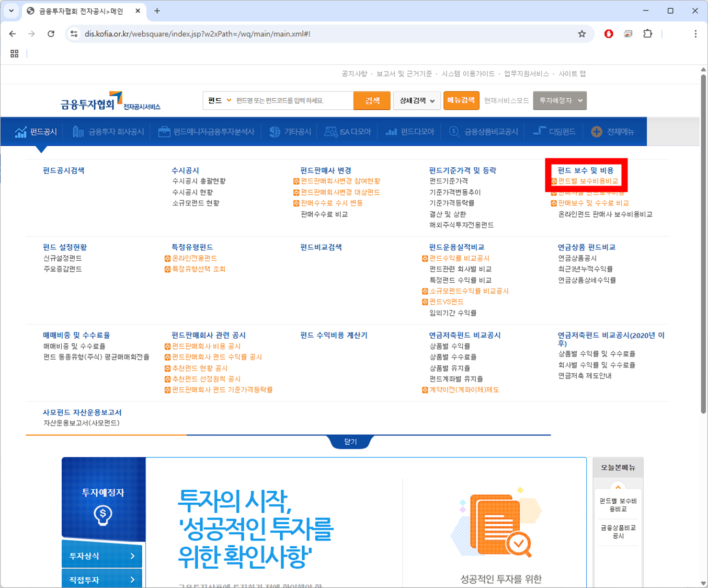Open 해외주식투자전용펀드 item

[461, 225]
